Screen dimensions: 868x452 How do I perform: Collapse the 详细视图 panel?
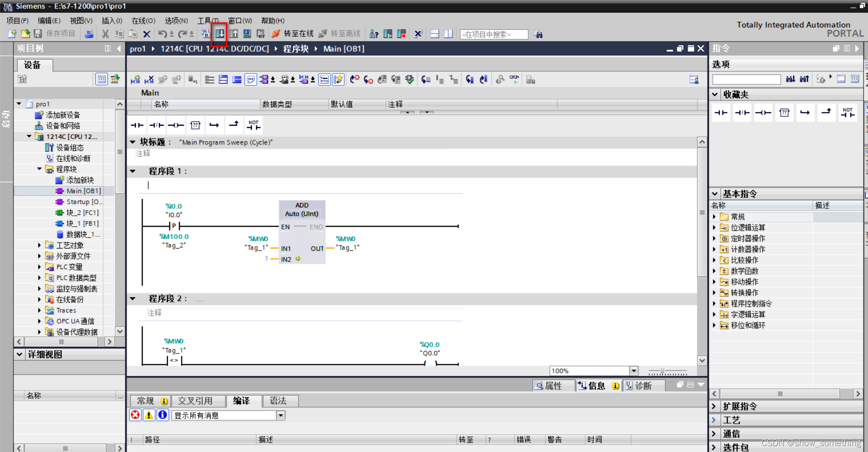pos(19,354)
